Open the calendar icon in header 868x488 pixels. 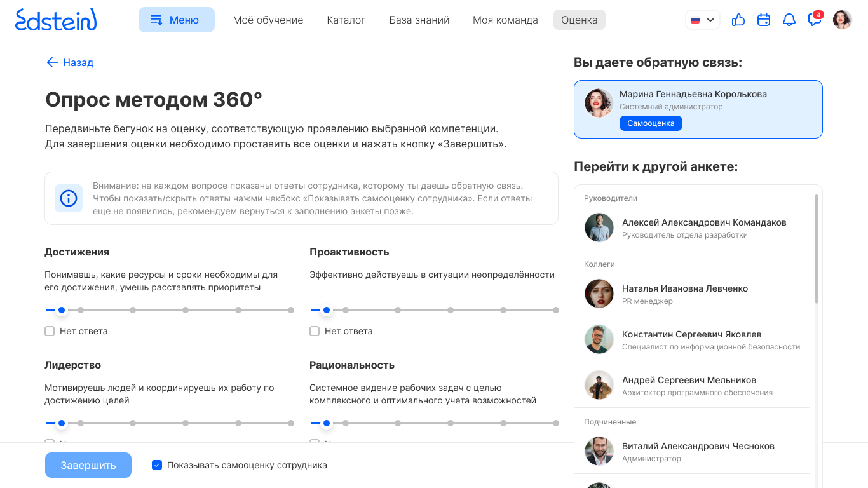[x=764, y=20]
